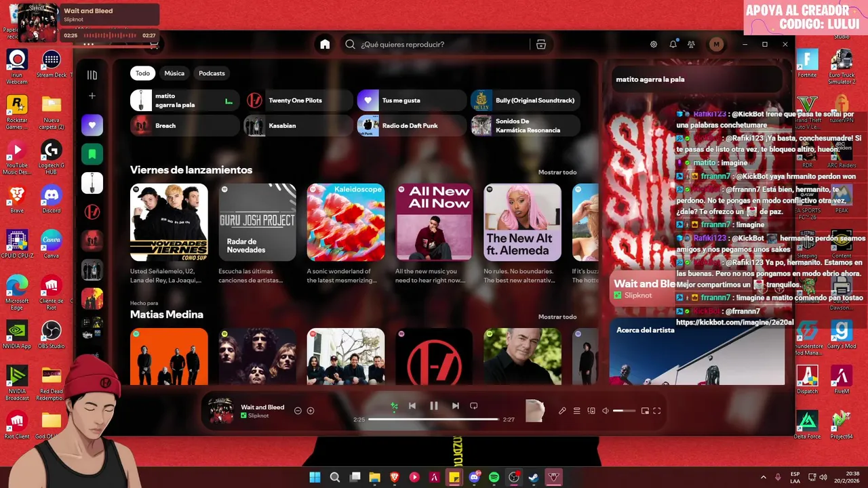This screenshot has width=868, height=488.
Task: Open the Twenty One Pilots logo mix card
Action: click(x=434, y=357)
